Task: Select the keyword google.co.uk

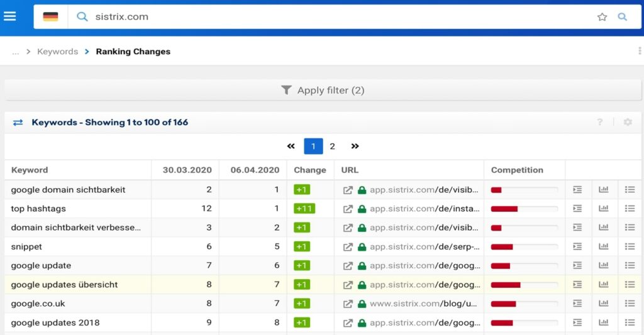Action: [x=38, y=304]
